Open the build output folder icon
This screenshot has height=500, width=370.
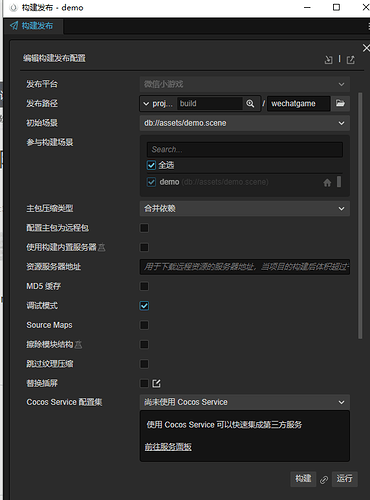[x=340, y=103]
